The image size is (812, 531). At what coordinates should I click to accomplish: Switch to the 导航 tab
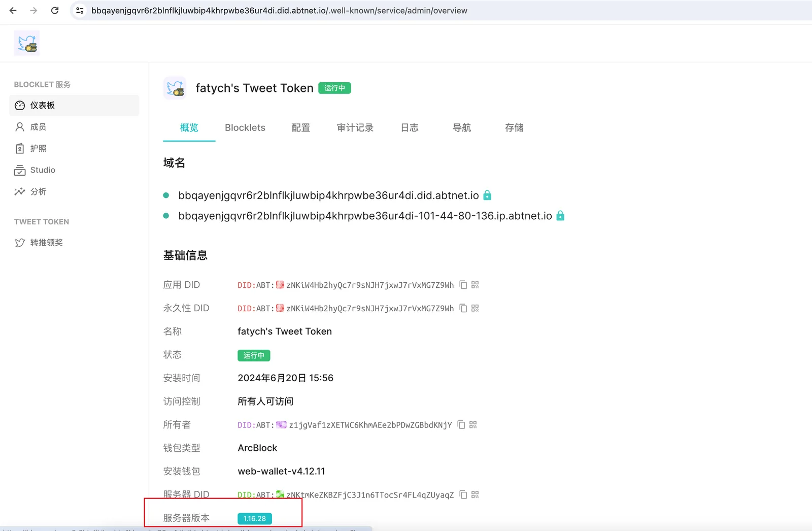462,128
